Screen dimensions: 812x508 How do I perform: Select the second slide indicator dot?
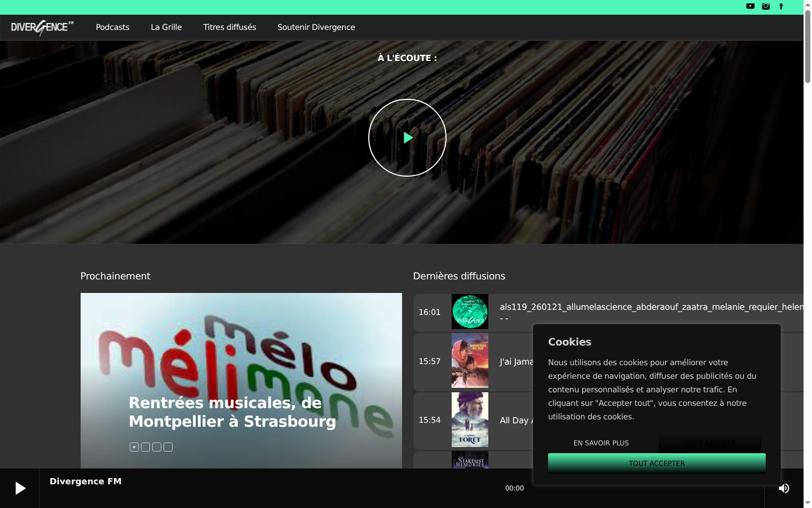[145, 447]
